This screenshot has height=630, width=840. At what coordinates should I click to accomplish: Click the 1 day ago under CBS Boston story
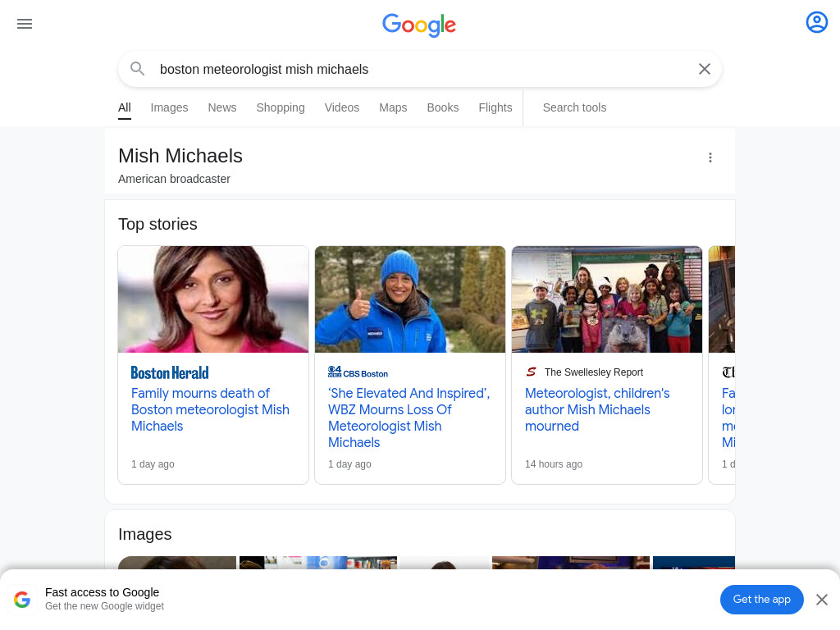pyautogui.click(x=349, y=464)
